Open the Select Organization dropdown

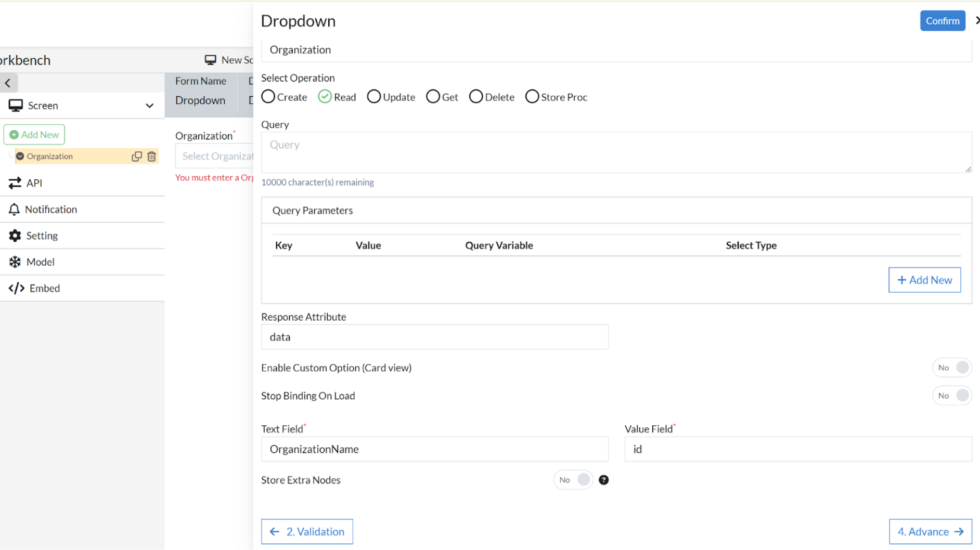tap(218, 156)
